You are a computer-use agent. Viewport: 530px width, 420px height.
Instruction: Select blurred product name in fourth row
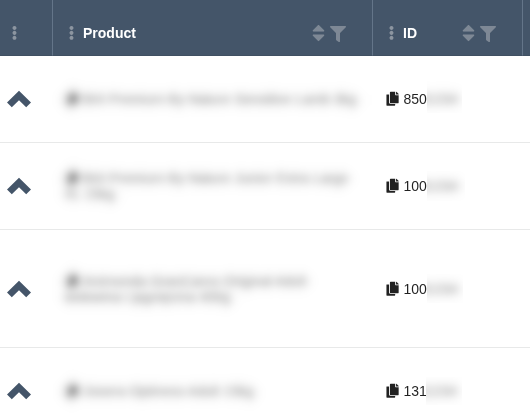point(160,391)
